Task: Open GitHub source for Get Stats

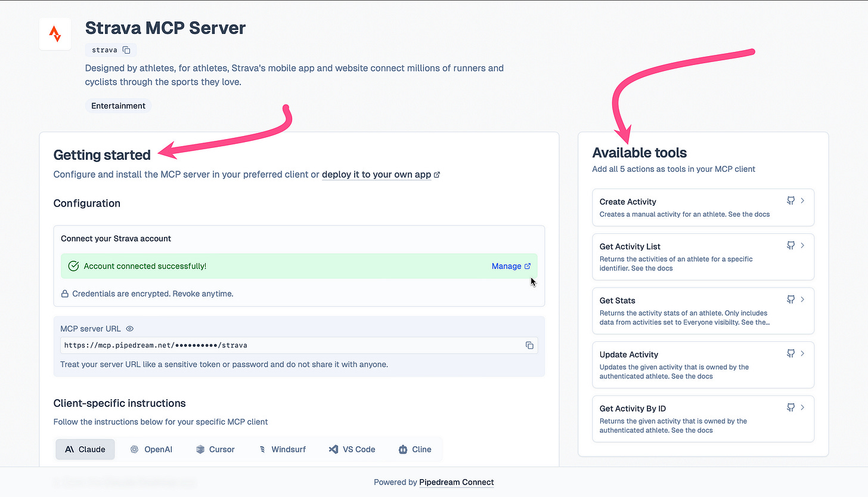Action: pyautogui.click(x=791, y=300)
